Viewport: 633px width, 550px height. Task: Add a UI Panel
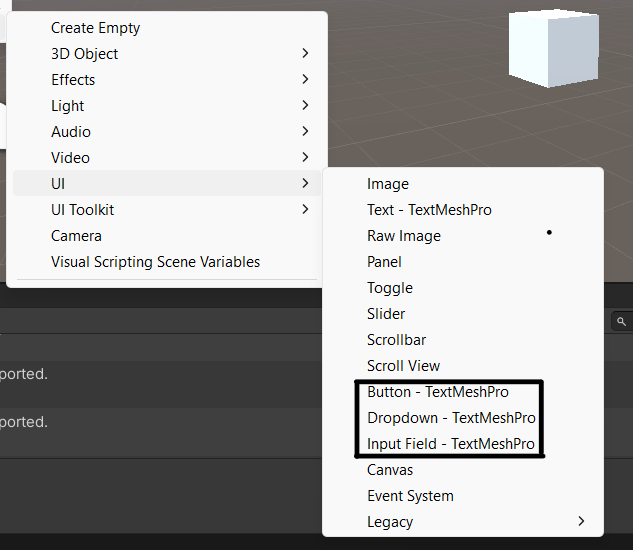coord(384,262)
